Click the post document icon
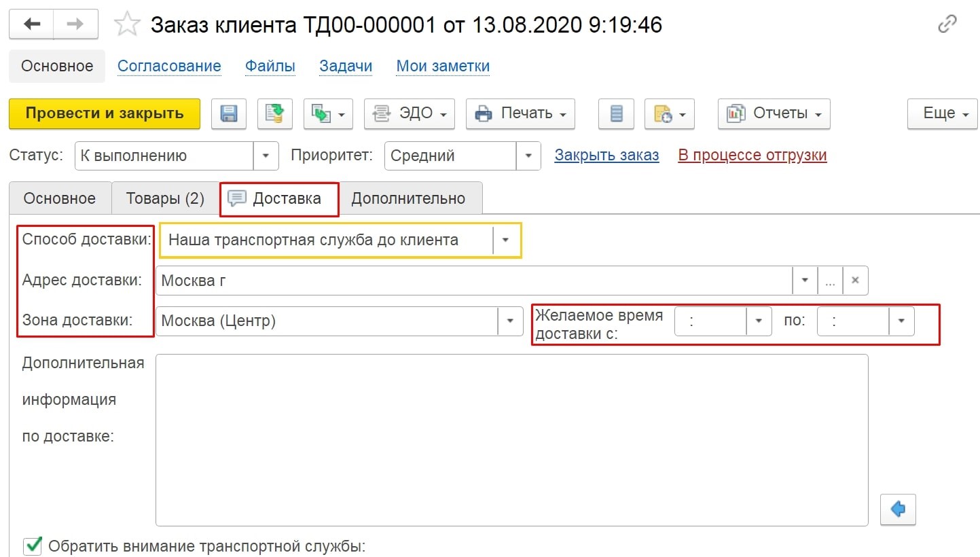Viewport: 980px width, 557px height. tap(274, 114)
